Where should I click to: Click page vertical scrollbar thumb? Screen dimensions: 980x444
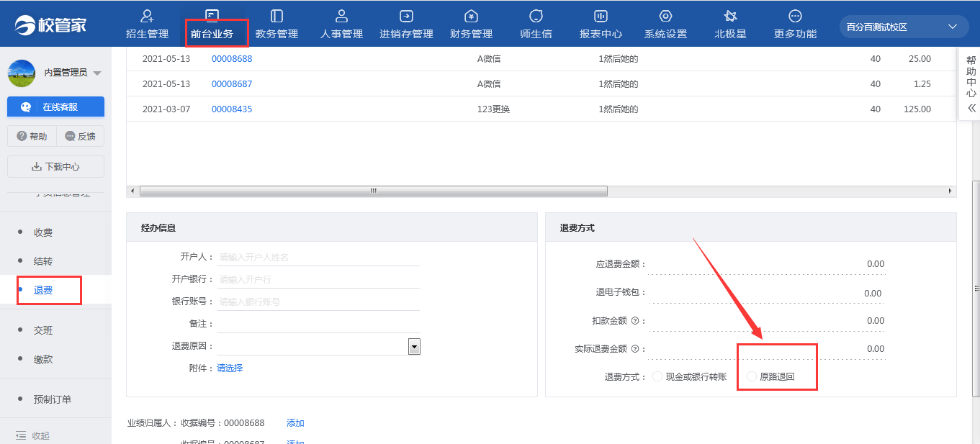(x=976, y=288)
